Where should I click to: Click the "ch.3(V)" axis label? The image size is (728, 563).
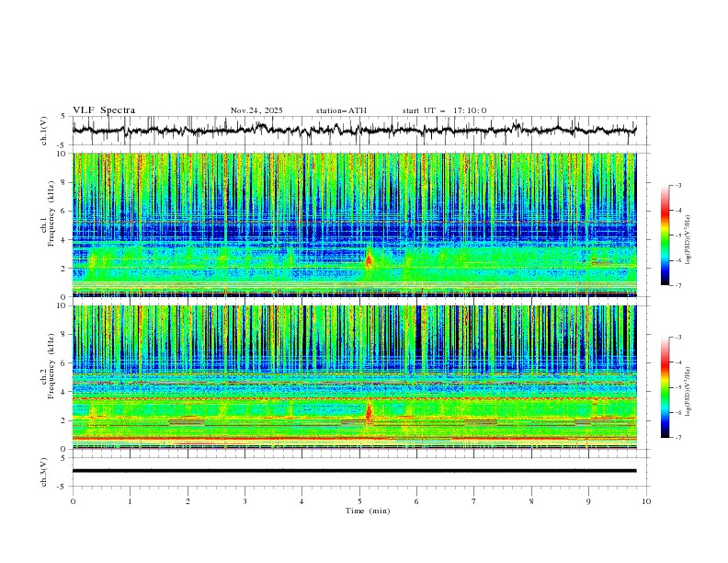click(x=44, y=472)
